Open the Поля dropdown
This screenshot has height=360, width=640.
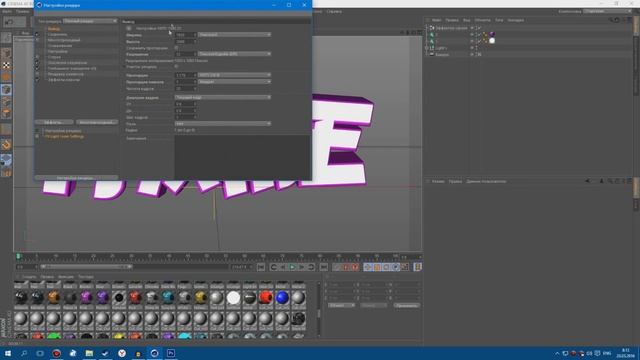click(x=223, y=123)
